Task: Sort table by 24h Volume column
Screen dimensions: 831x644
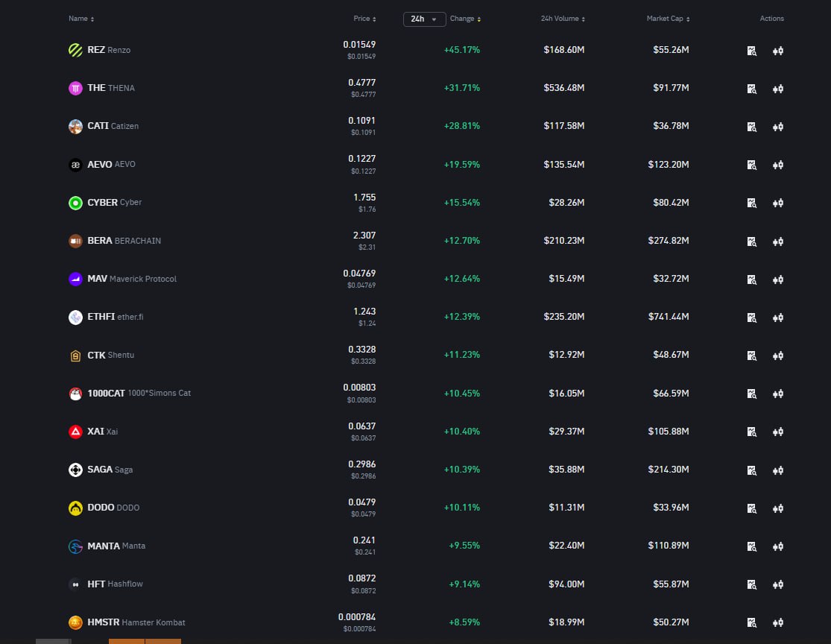Action: pyautogui.click(x=563, y=19)
